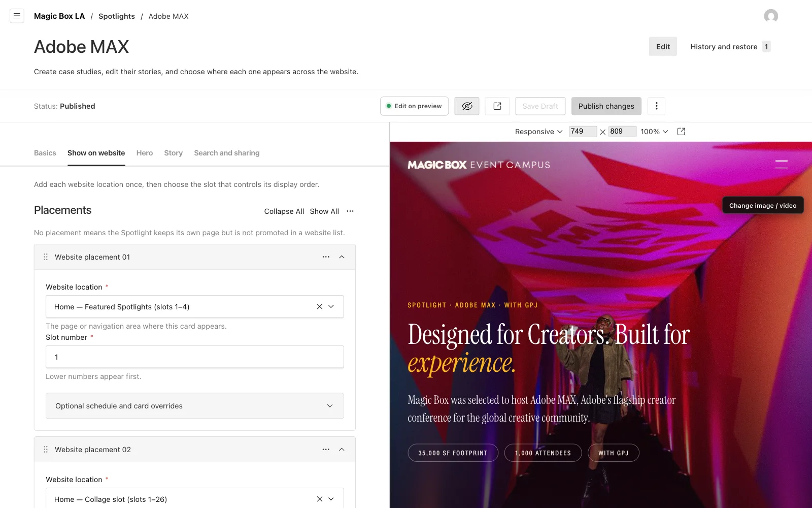The image size is (812, 508).
Task: Switch to Search and sharing tab
Action: coord(227,153)
